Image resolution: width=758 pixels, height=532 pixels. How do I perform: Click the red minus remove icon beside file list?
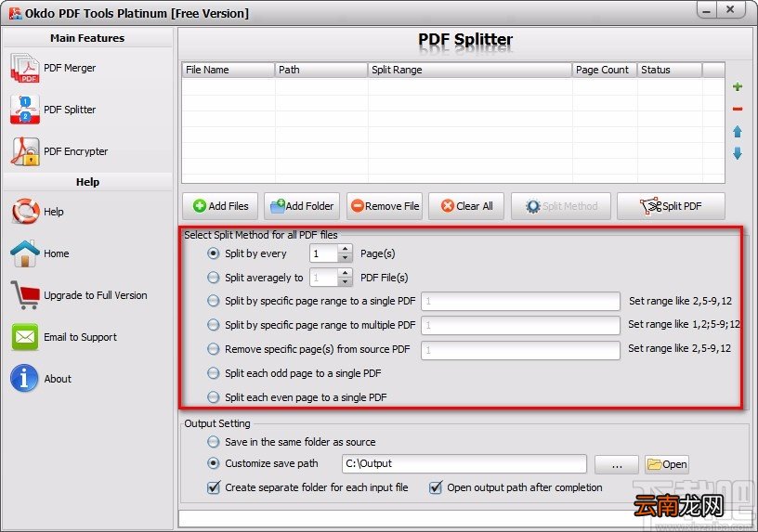(738, 109)
